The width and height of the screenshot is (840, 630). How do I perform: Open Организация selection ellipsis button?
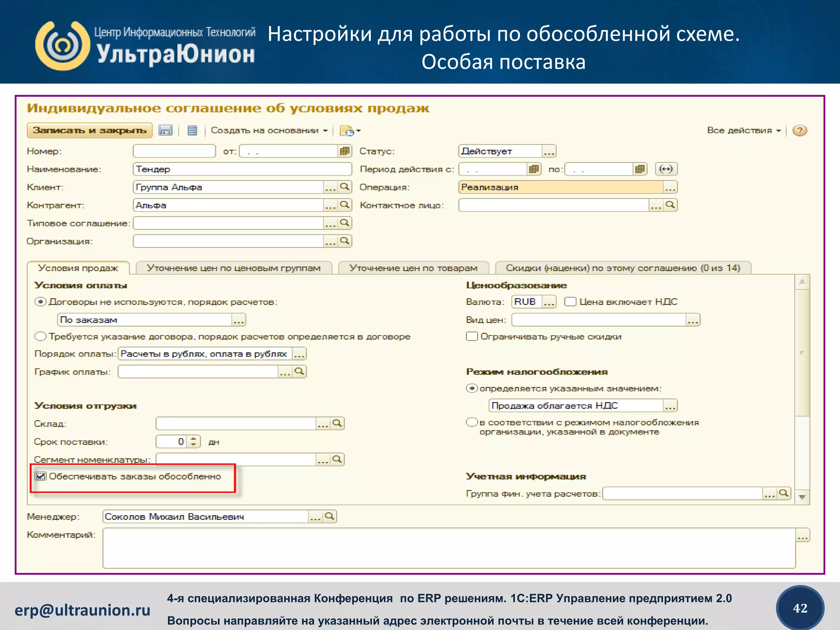tap(331, 241)
